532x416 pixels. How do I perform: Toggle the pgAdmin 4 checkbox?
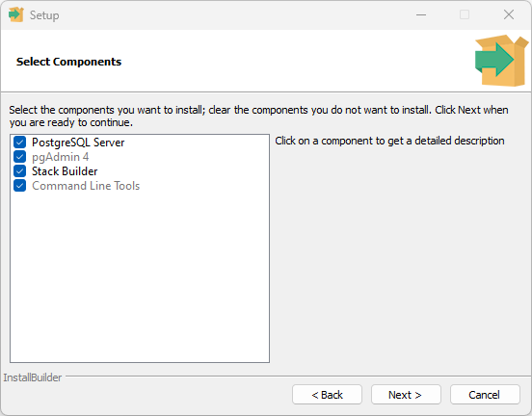coord(19,157)
